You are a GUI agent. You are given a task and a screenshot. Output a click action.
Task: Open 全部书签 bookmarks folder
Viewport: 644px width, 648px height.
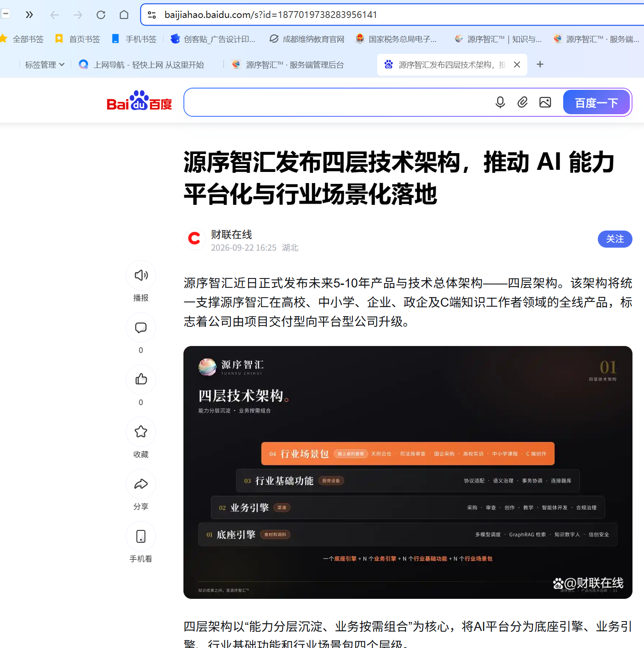point(22,39)
